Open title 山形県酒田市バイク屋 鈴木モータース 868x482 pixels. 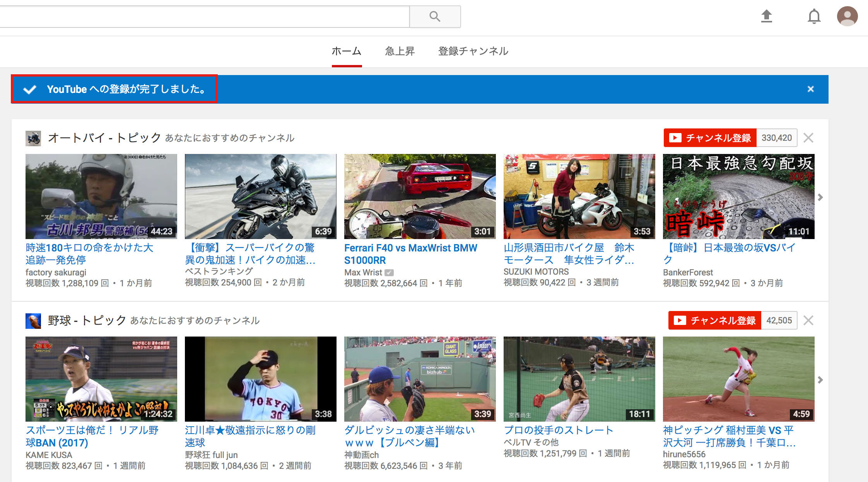(569, 254)
